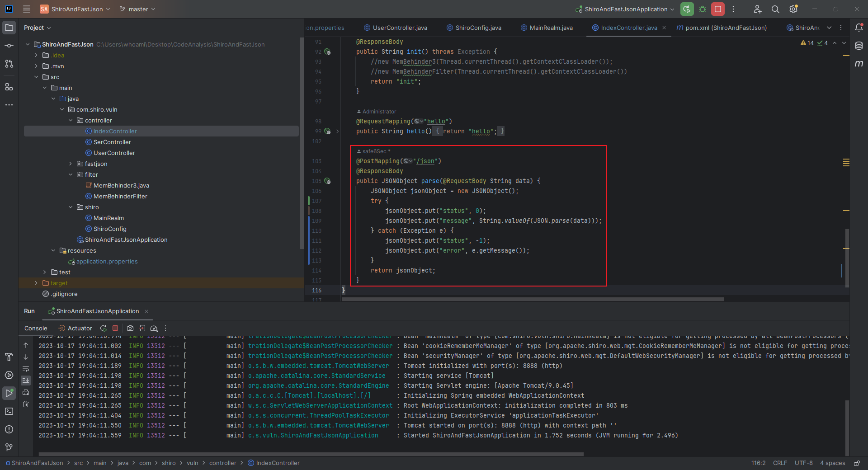Switch to pom.xml tab
The height and width of the screenshot is (470, 868).
(722, 28)
